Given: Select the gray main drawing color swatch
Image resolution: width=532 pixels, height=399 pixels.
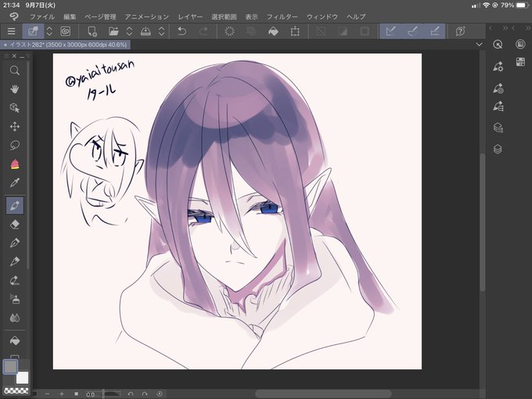Looking at the screenshot, I should tap(10, 366).
